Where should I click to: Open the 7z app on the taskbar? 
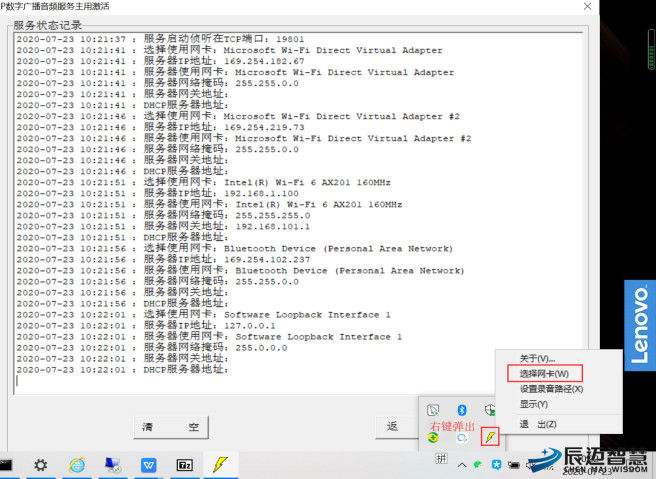coord(184,465)
